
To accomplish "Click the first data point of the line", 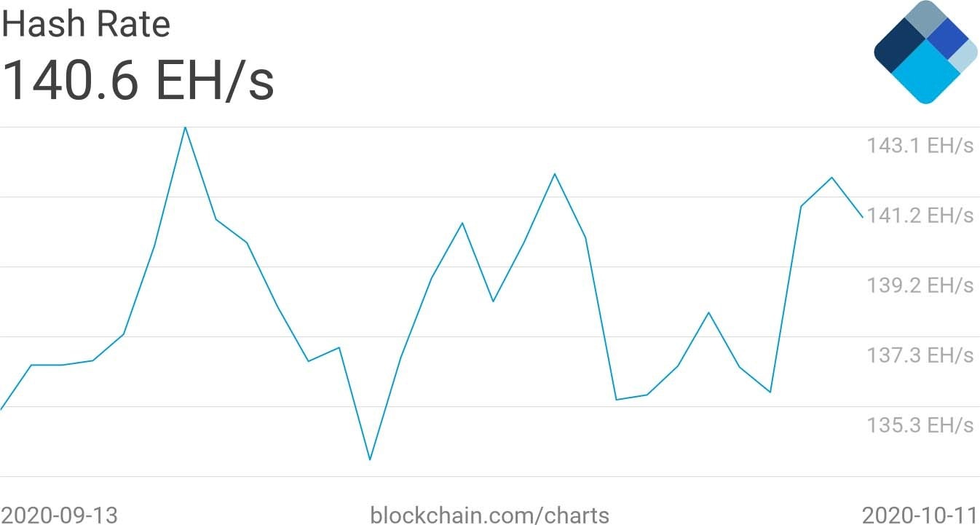I will coord(1,408).
